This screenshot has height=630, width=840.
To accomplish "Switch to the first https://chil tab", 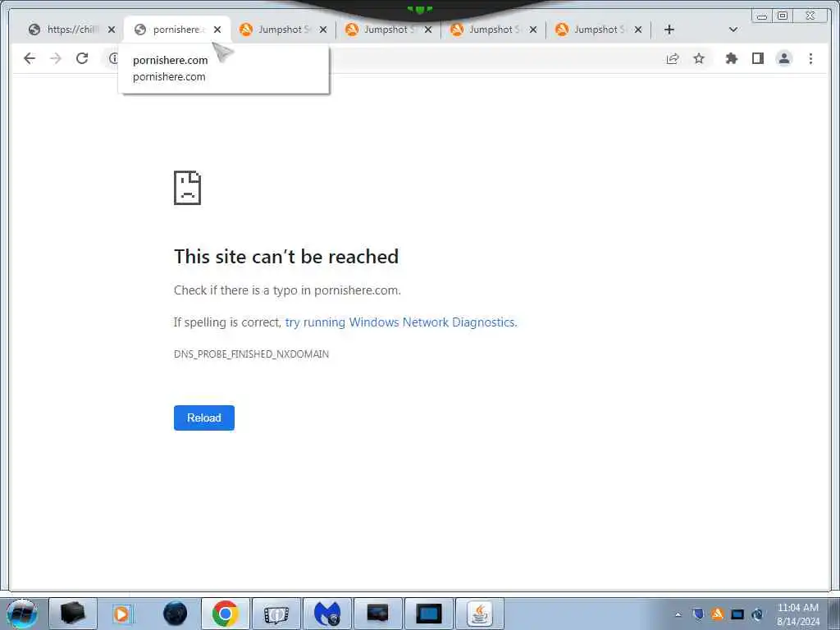I will pyautogui.click(x=65, y=30).
